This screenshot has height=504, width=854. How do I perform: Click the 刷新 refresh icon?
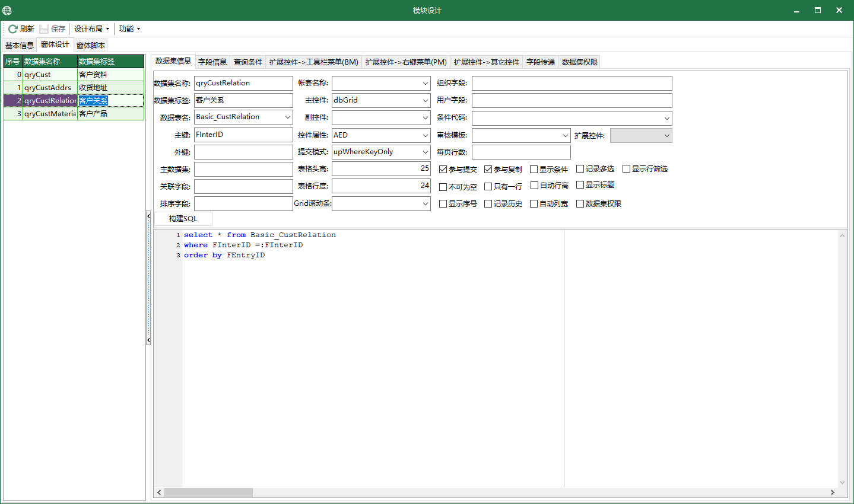(12, 28)
